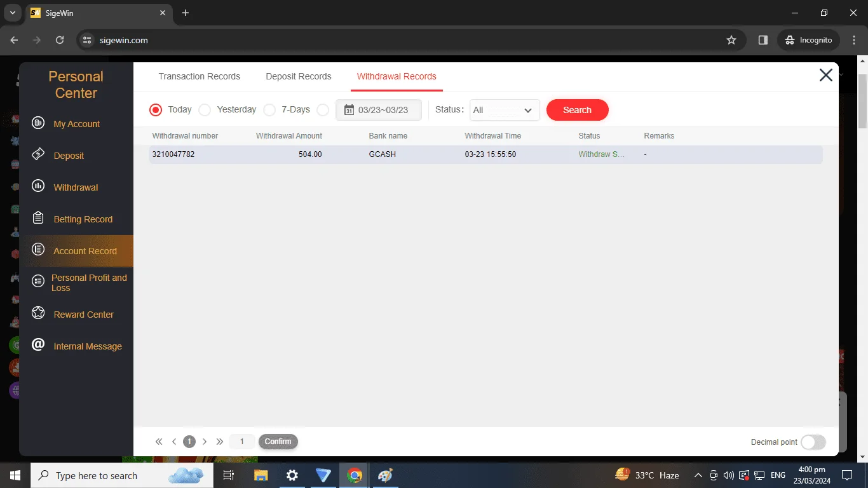Open My Account in Personal Center
This screenshot has width=868, height=488.
click(x=76, y=124)
